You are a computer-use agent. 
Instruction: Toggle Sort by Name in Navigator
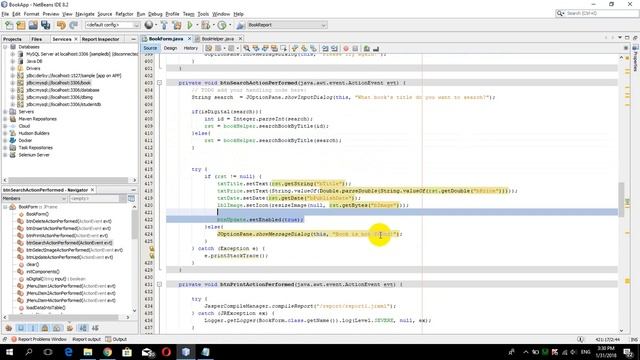click(x=83, y=328)
